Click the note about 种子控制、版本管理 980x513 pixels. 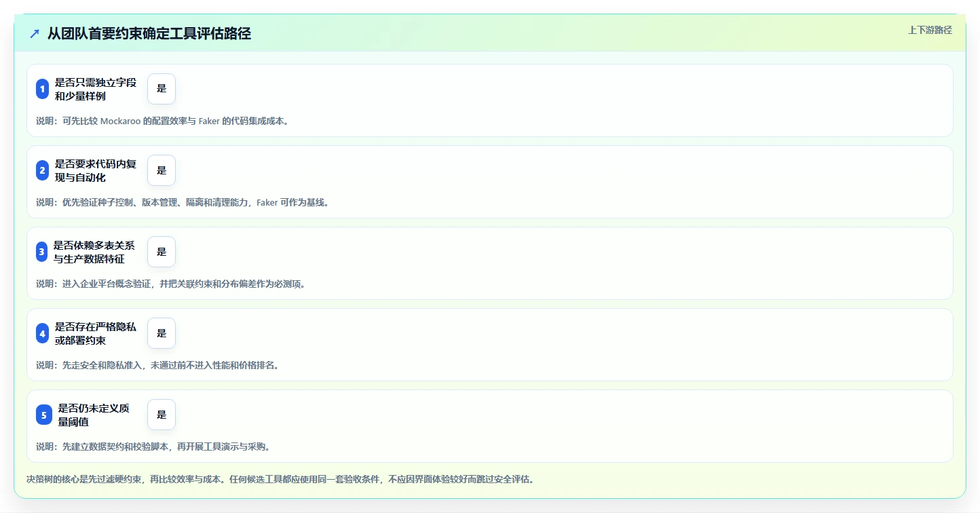(185, 202)
